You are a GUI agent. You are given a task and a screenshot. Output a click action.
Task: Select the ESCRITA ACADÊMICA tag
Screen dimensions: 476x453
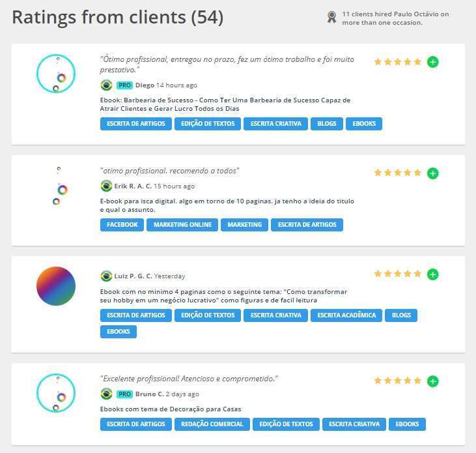pyautogui.click(x=346, y=315)
